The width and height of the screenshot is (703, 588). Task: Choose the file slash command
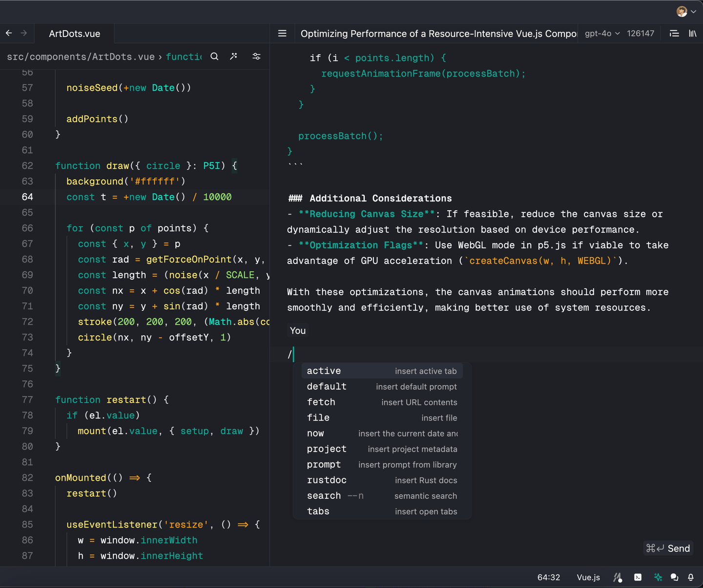click(x=382, y=418)
